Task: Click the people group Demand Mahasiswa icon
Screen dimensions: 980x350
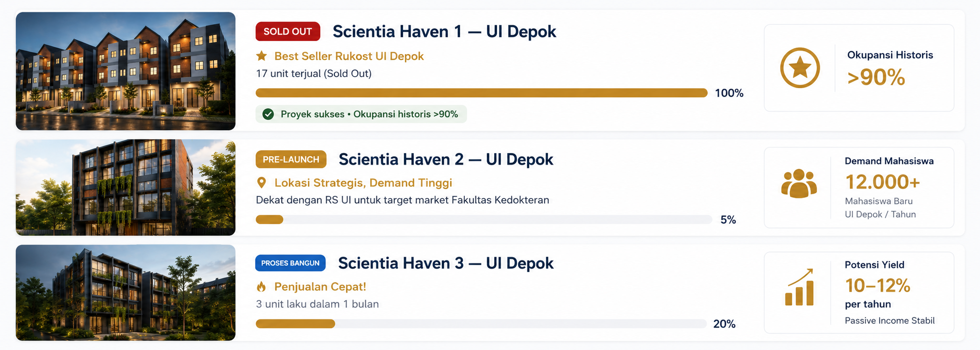Action: pos(799,183)
